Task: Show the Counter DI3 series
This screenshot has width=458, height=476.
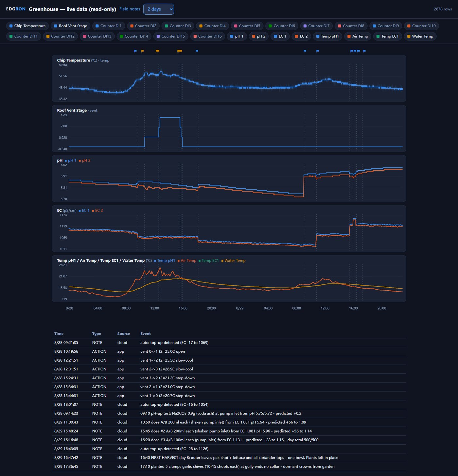Action: click(178, 26)
